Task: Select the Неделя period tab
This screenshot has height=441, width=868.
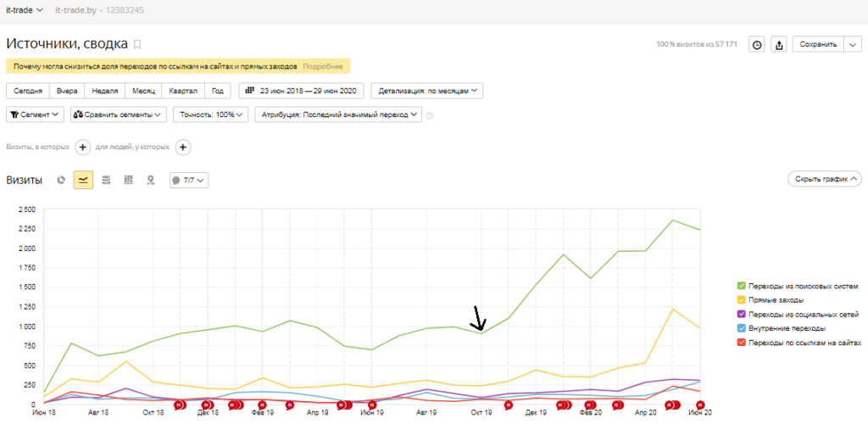Action: tap(105, 91)
